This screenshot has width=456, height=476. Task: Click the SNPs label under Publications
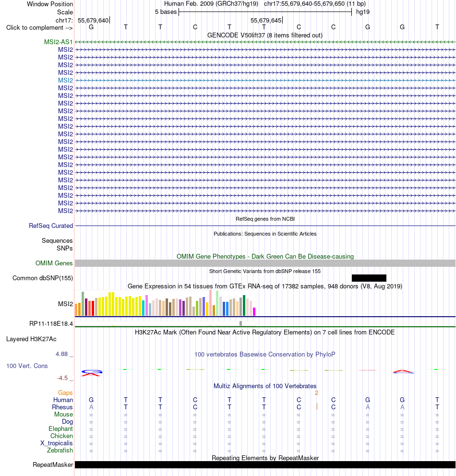pos(65,248)
